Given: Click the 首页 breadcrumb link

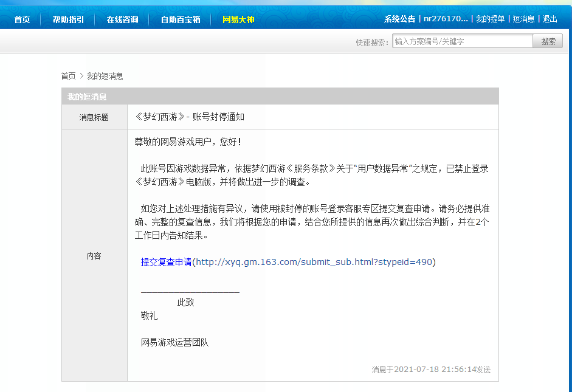Looking at the screenshot, I should (68, 76).
